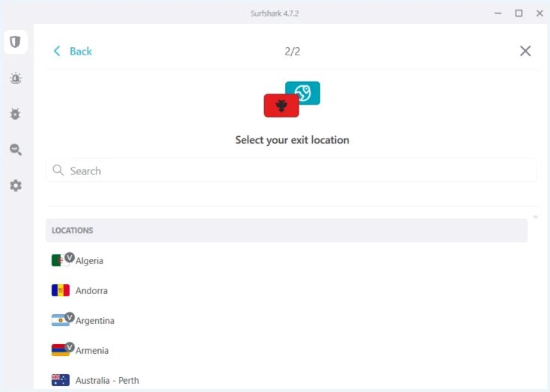Close the Surfshark window
This screenshot has width=550, height=392.
[x=540, y=13]
